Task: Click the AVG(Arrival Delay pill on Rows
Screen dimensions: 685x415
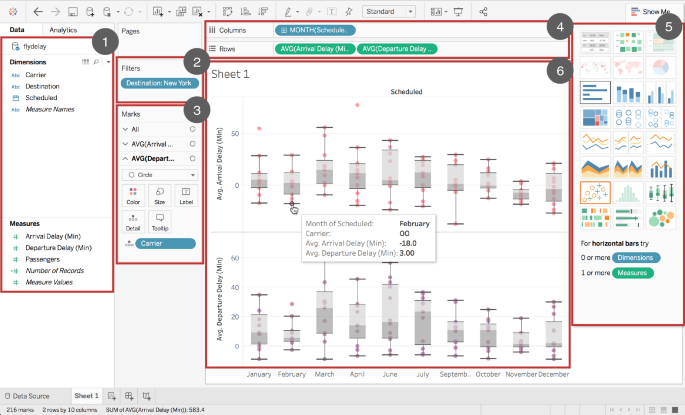Action: (315, 49)
